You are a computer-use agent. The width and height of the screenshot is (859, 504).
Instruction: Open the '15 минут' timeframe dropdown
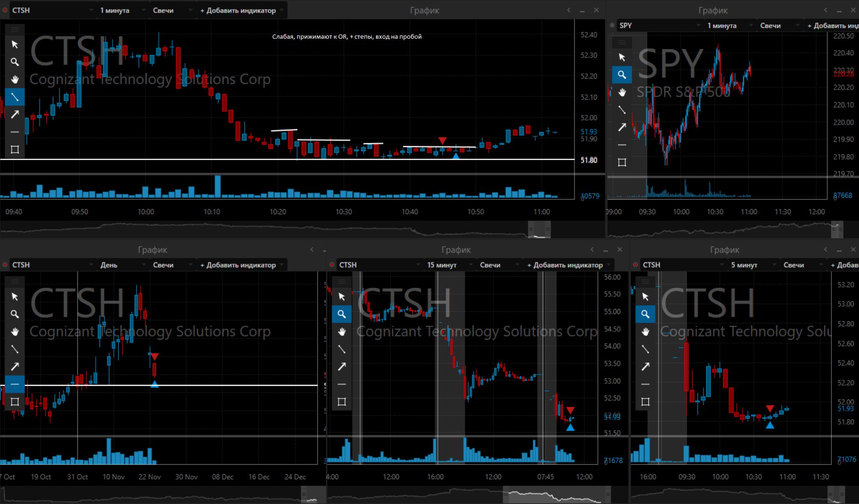pos(449,265)
